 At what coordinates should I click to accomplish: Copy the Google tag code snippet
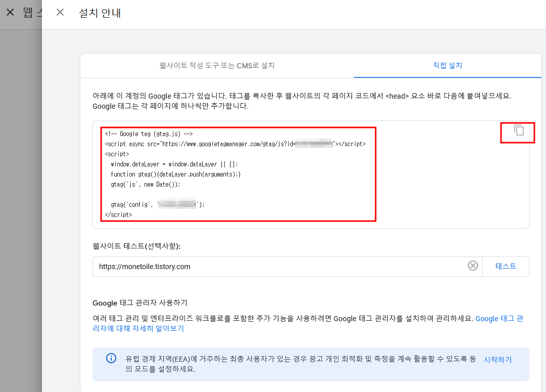click(x=519, y=130)
